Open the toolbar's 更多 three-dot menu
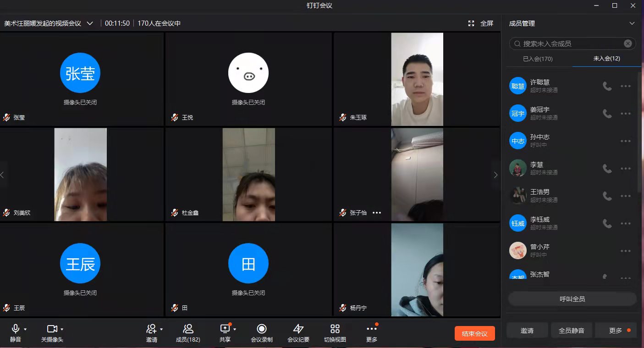Screen dimensions: 644x348 click(372, 329)
